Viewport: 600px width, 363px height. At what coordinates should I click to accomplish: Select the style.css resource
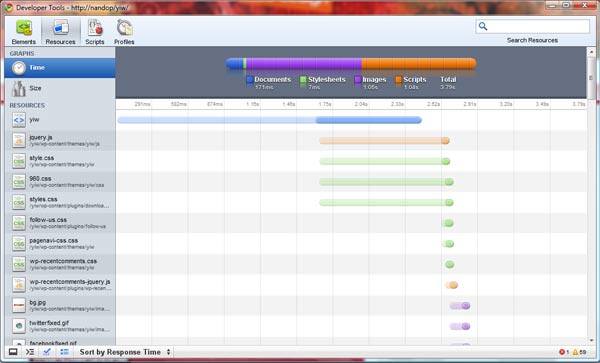[60, 161]
